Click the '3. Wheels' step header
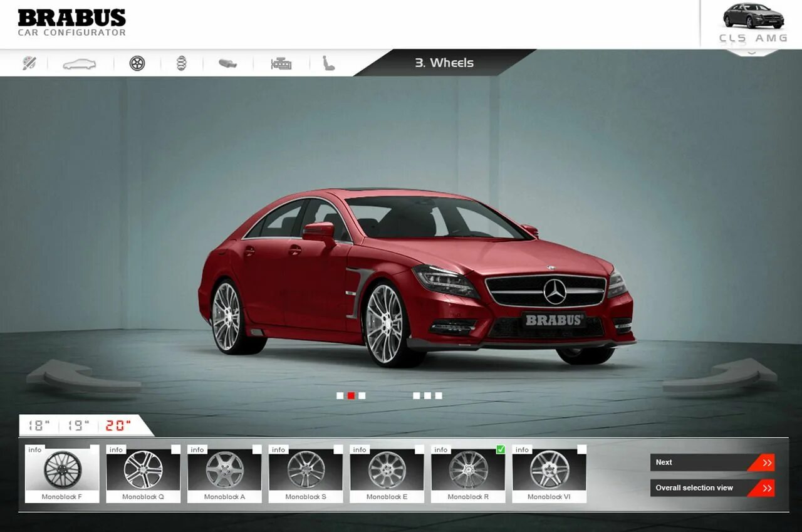The image size is (802, 532). coord(444,63)
